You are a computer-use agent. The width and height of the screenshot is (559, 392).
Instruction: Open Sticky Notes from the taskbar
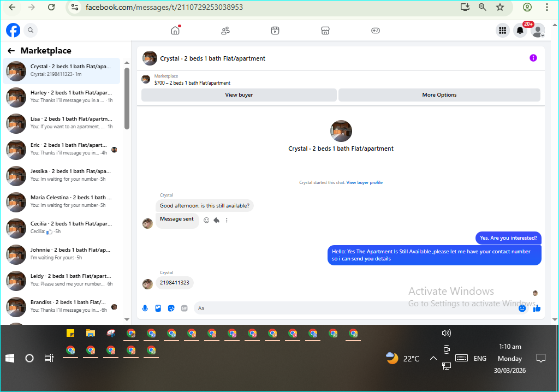pos(70,333)
